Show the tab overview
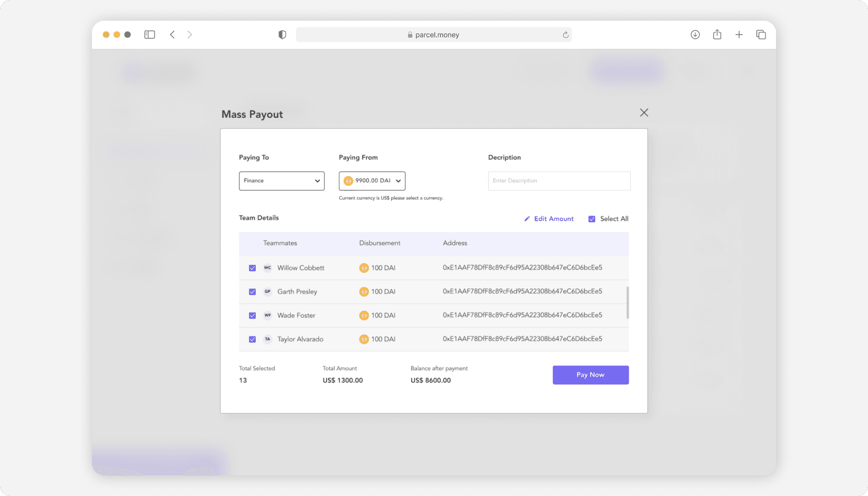 pyautogui.click(x=761, y=35)
